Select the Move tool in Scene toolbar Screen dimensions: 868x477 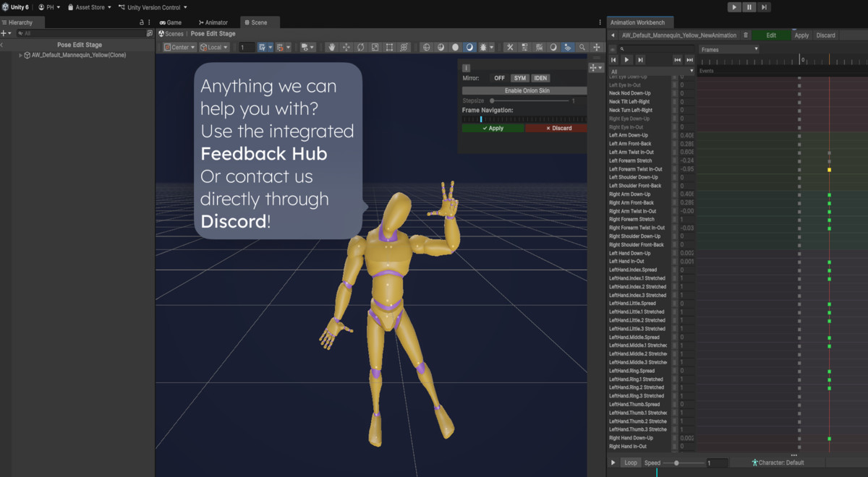pos(346,47)
